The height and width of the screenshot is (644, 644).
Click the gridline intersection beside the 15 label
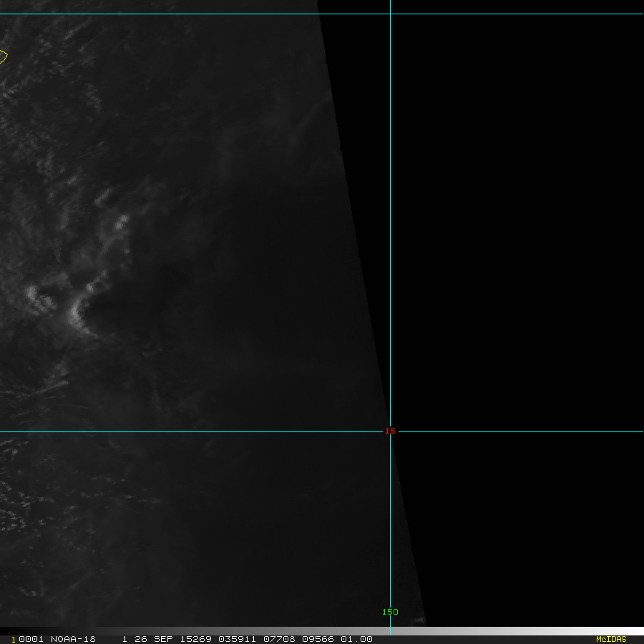[390, 431]
